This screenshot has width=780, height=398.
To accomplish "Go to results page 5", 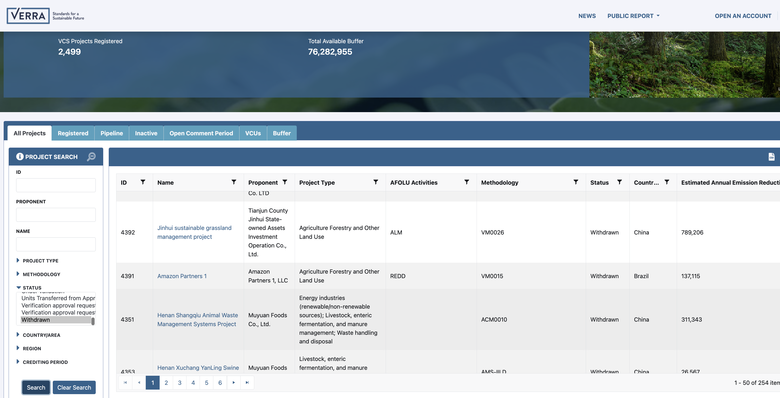I will coord(206,383).
